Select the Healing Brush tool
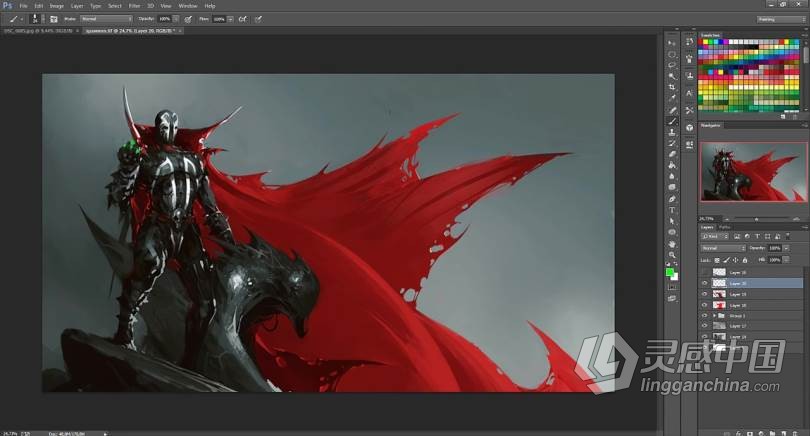Viewport: 810px width, 436px height. point(672,110)
